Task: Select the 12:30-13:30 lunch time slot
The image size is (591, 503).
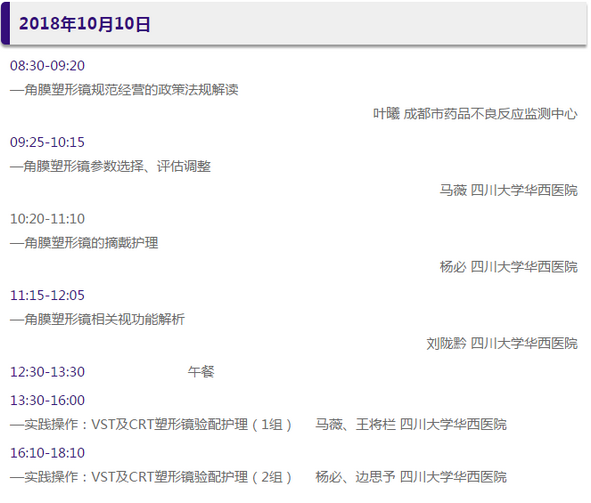Action: pos(47,372)
